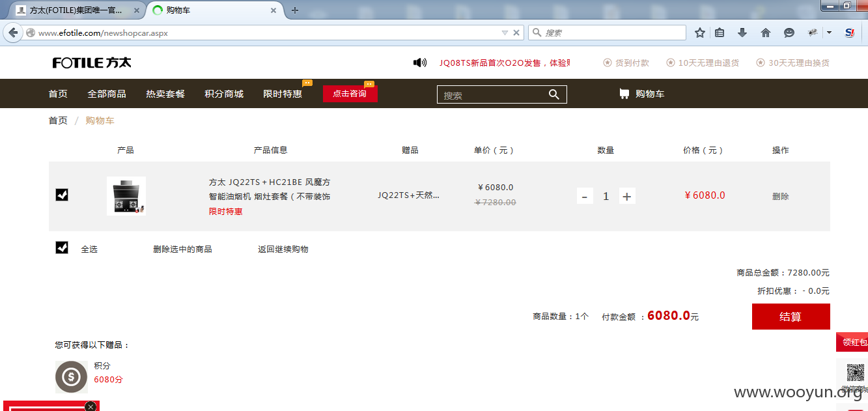
Task: Click the S! extension icon
Action: [850, 33]
